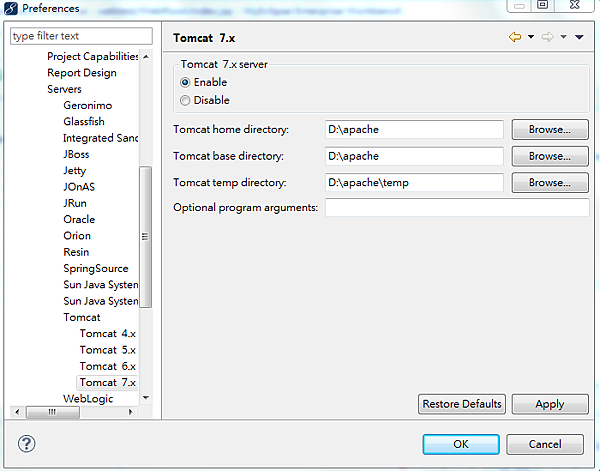This screenshot has height=471, width=600.
Task: Click the help question mark icon
Action: point(26,444)
